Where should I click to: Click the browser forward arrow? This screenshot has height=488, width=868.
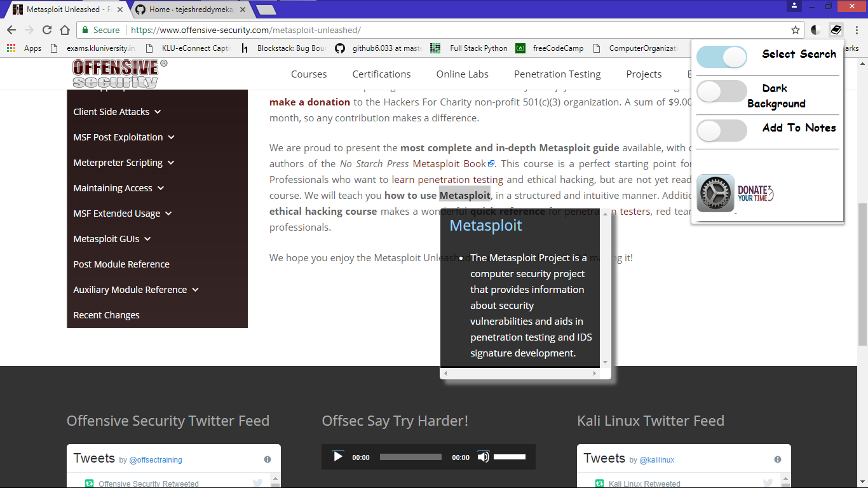(29, 30)
